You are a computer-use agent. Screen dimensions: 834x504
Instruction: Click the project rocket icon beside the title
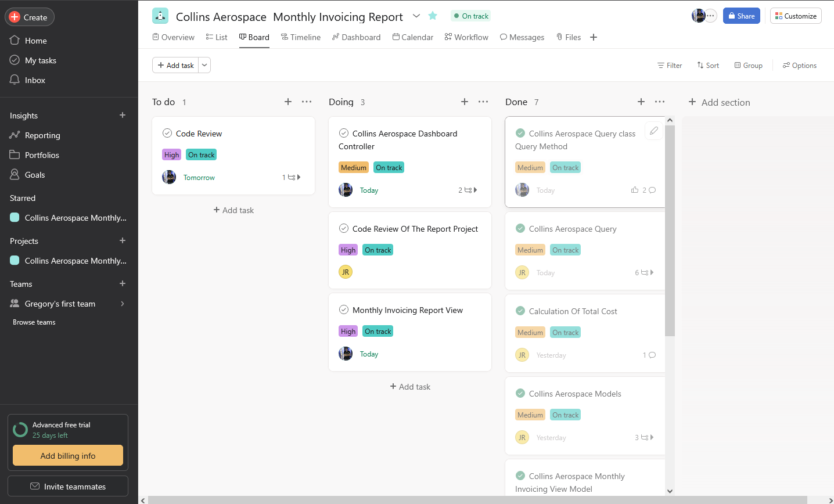[x=160, y=16]
